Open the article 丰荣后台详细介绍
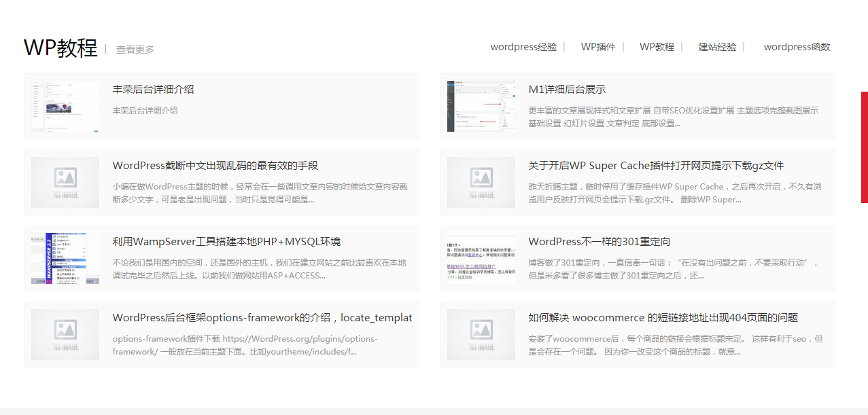Image resolution: width=868 pixels, height=415 pixels. pyautogui.click(x=152, y=89)
